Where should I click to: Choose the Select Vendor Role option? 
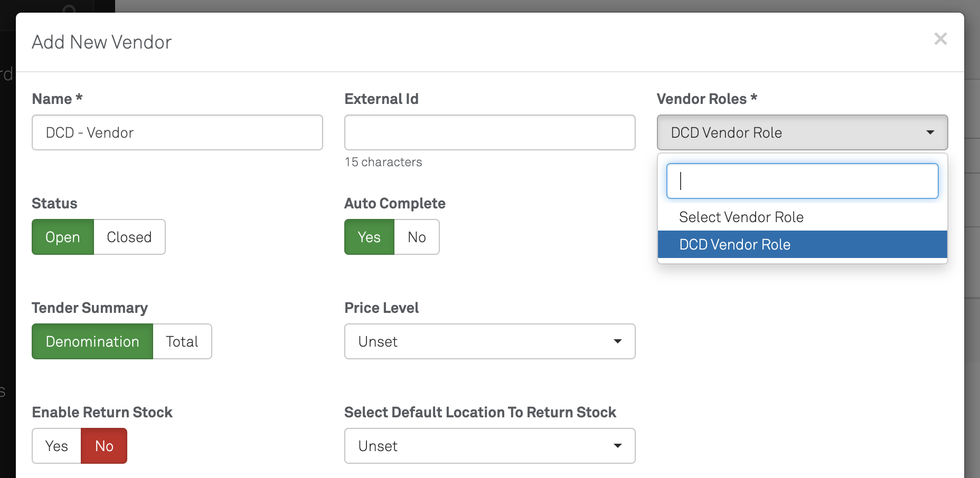point(803,217)
